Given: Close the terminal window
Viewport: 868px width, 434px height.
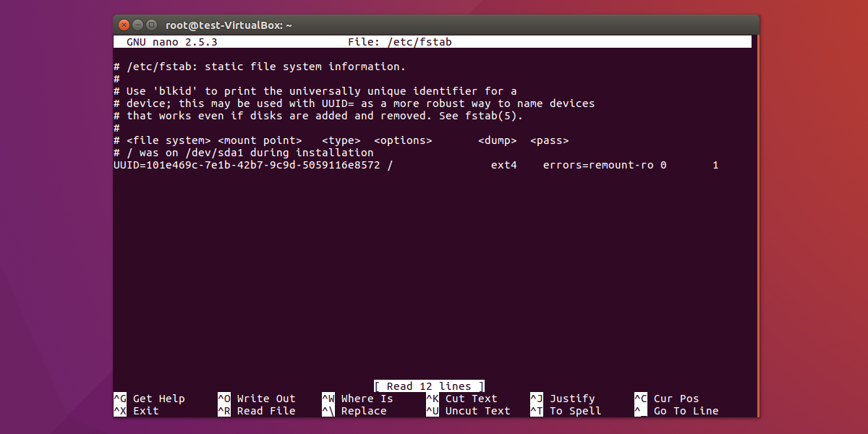Looking at the screenshot, I should (123, 24).
